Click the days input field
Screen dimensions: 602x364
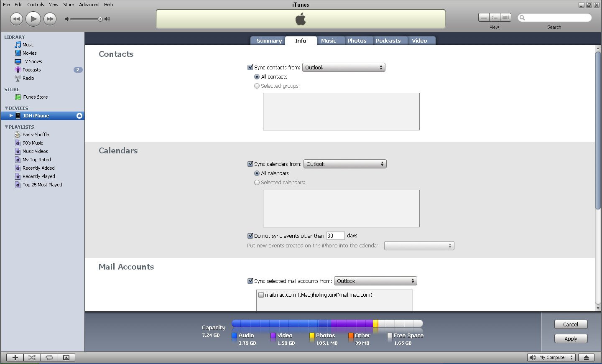[335, 236]
